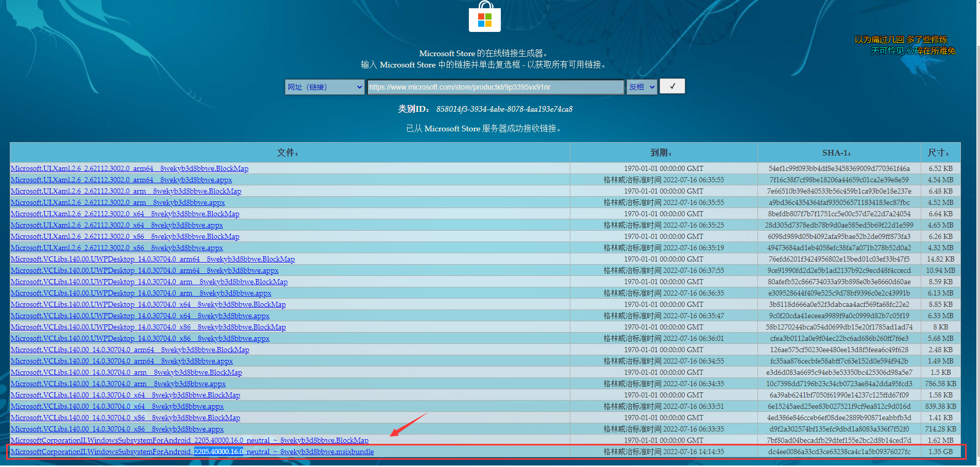Viewport: 980px width, 467px height.
Task: Click inside the product URL input field
Action: coord(495,87)
